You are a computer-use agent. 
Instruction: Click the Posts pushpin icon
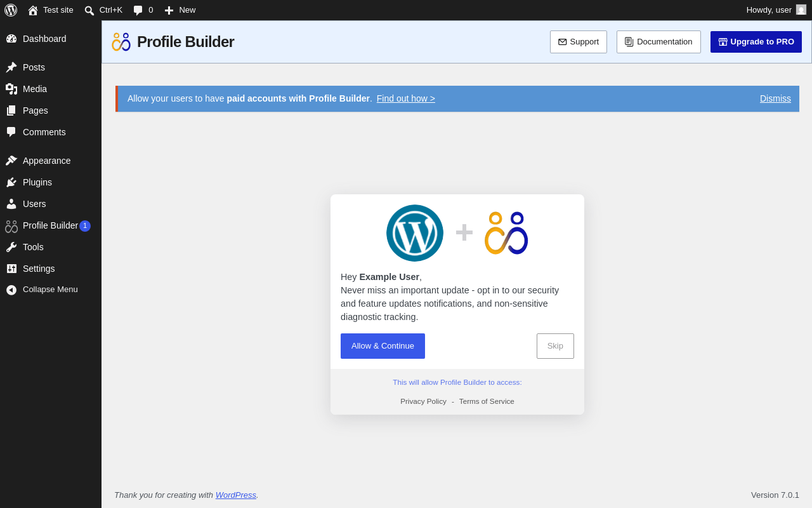(x=11, y=67)
